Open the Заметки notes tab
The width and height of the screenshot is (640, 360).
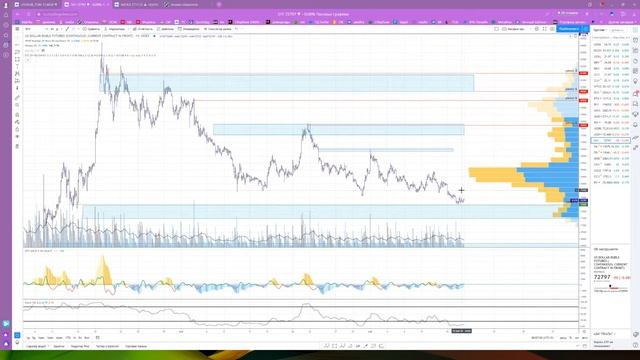pyautogui.click(x=59, y=346)
